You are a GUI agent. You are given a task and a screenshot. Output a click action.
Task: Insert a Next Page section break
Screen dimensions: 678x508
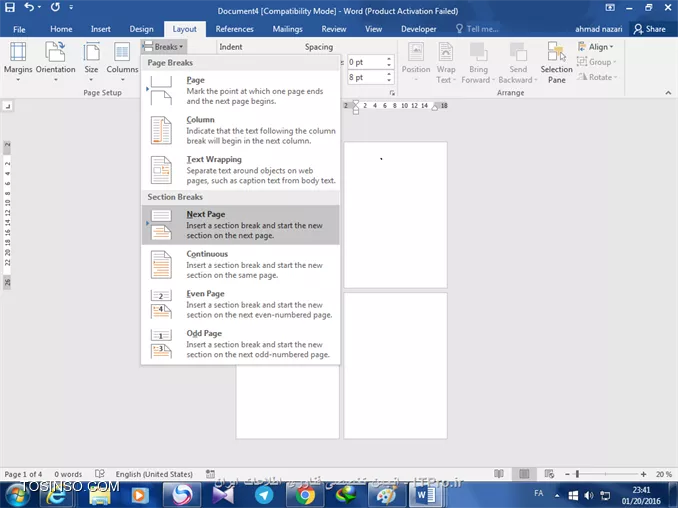point(240,225)
